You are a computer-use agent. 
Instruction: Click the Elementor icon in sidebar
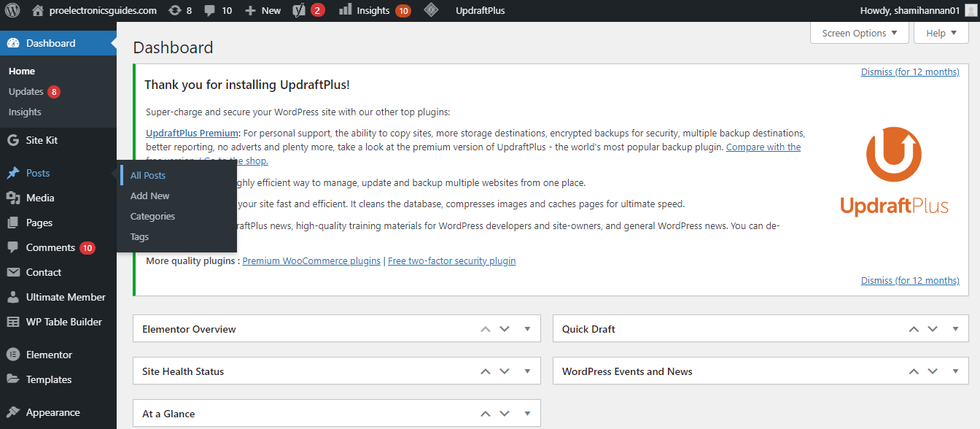point(12,355)
